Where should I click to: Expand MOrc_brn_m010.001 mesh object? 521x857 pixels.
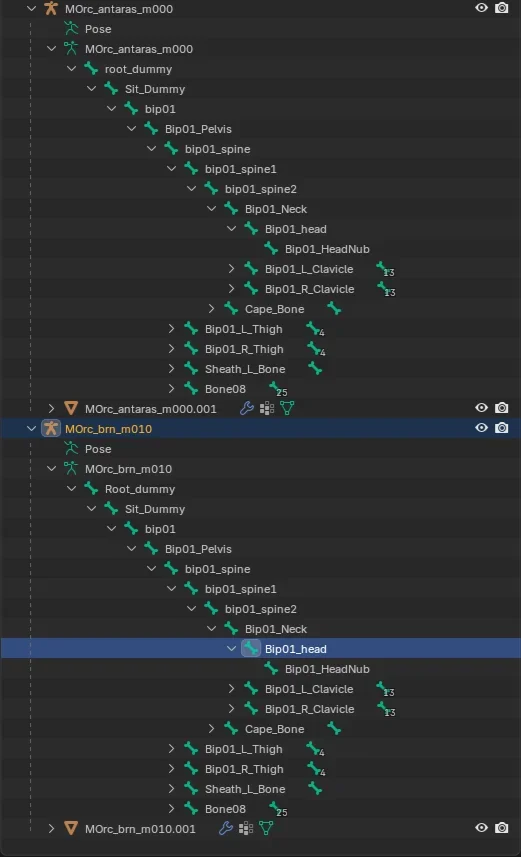tap(51, 828)
